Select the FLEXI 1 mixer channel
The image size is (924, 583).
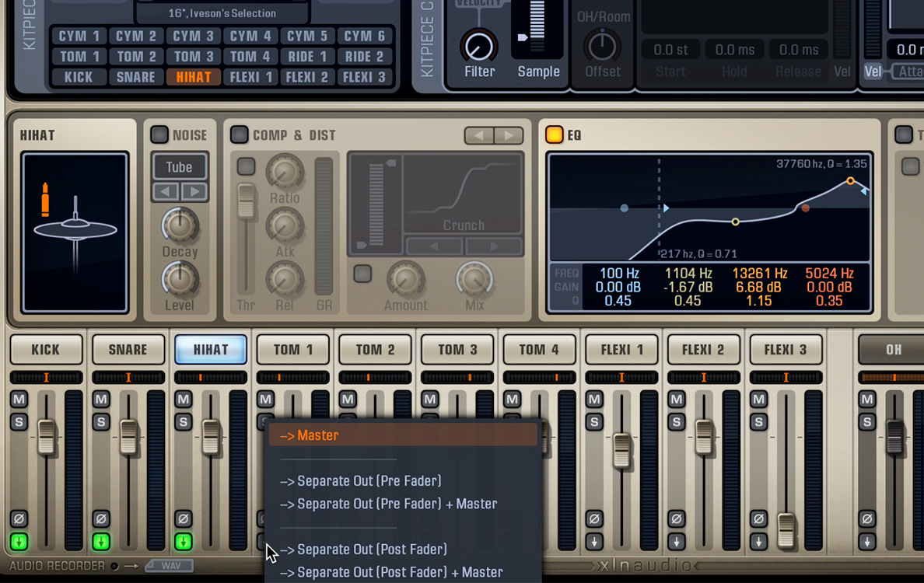tap(621, 350)
